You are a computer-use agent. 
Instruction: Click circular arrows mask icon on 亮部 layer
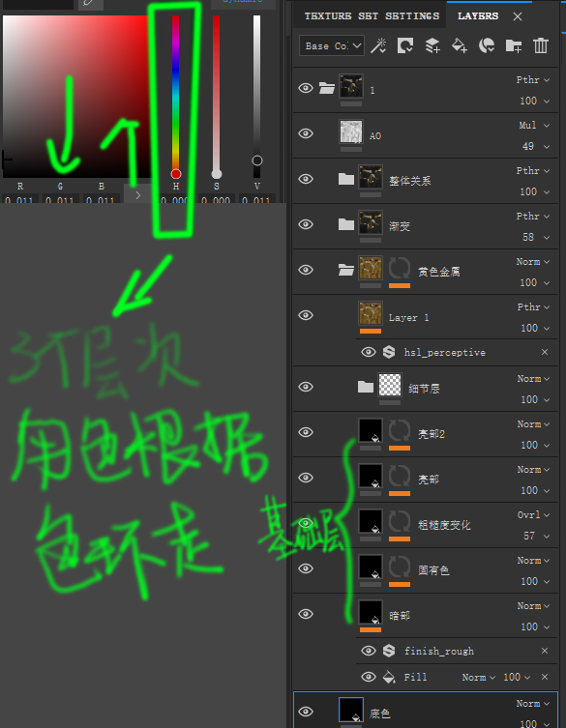[400, 477]
